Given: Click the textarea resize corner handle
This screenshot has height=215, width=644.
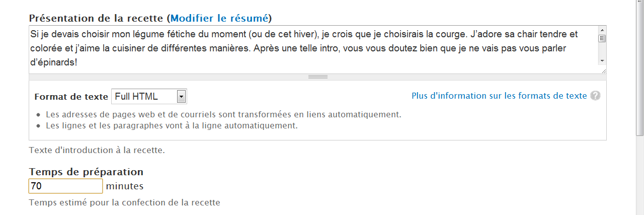Looking at the screenshot, I should pyautogui.click(x=604, y=71).
